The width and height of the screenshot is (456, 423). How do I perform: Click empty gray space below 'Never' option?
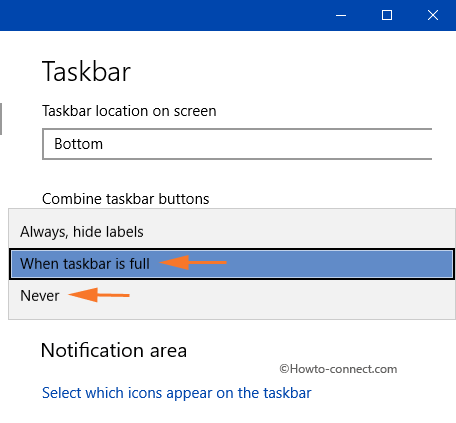coord(232,315)
